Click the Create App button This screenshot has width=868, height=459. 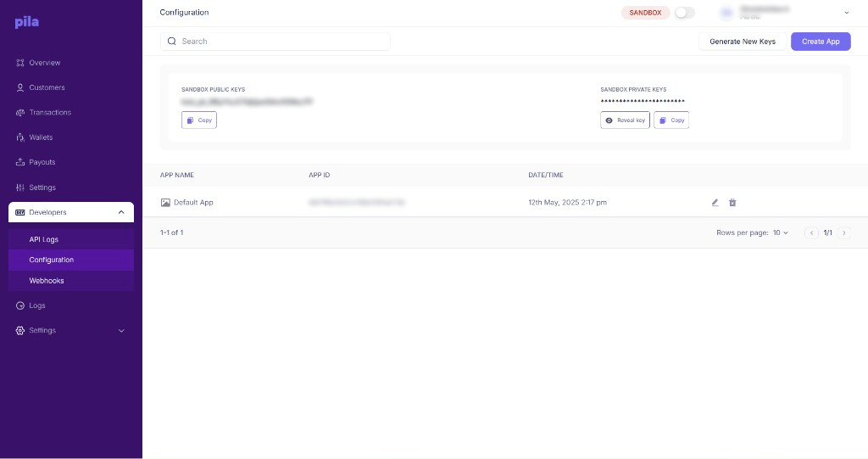[x=821, y=42]
